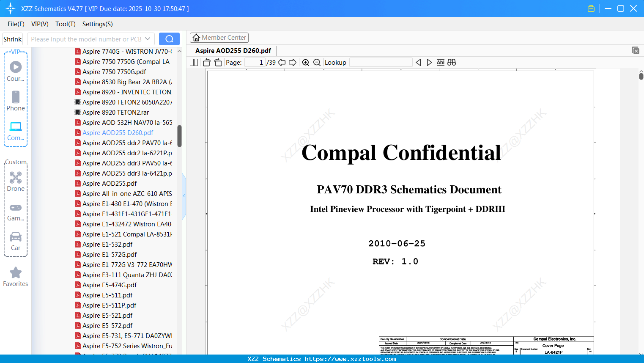Screen dimensions: 644x363
Task: Rotate the page clockwise
Action: pos(218,63)
